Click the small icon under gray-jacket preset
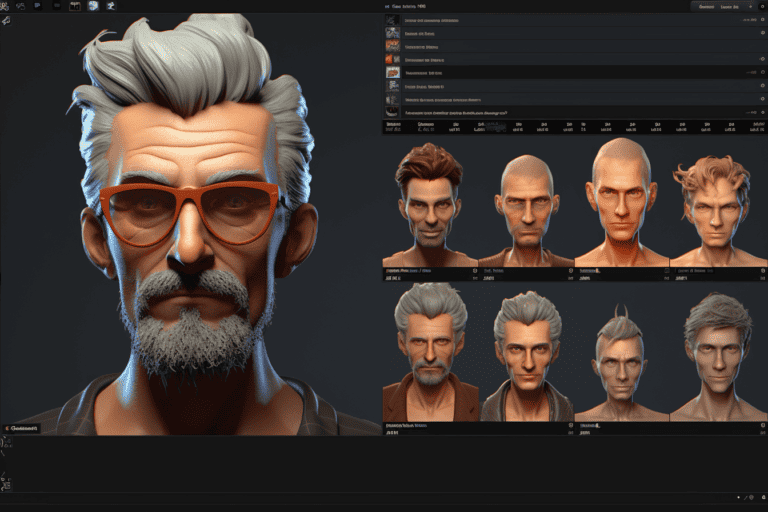 coord(571,425)
